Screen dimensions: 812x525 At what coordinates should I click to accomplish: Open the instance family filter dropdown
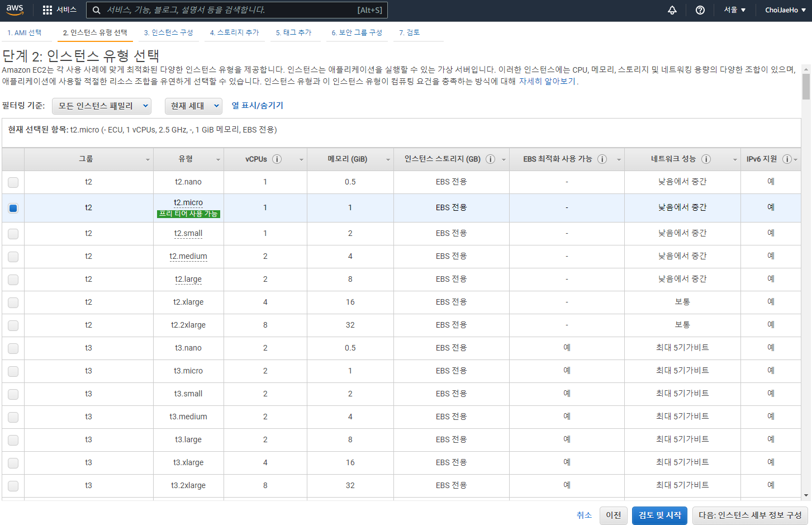pos(102,106)
